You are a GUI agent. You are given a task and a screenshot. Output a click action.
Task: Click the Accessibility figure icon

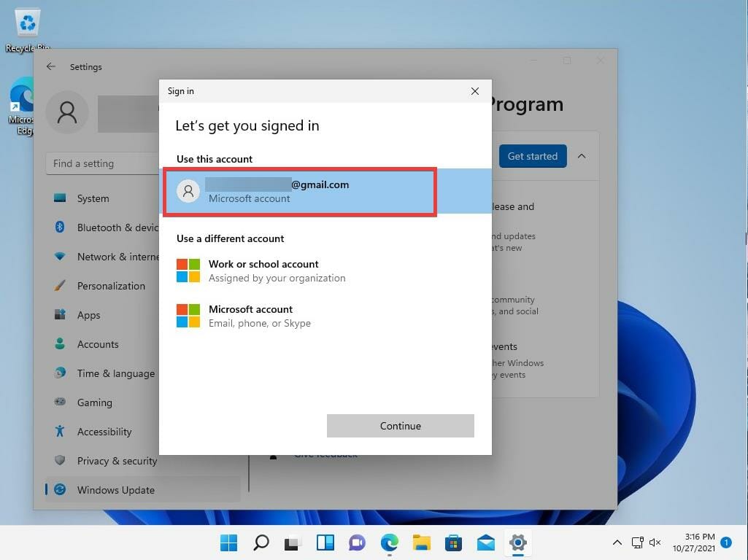(60, 431)
